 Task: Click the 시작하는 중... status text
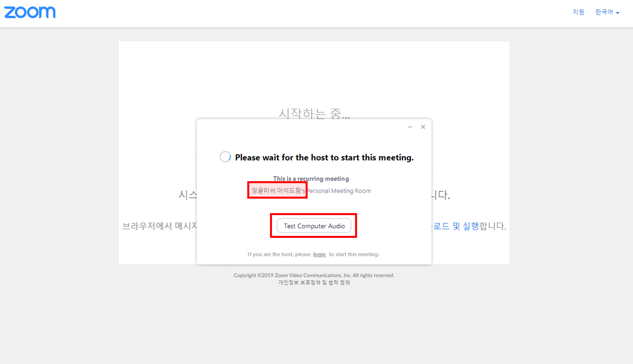pyautogui.click(x=314, y=113)
